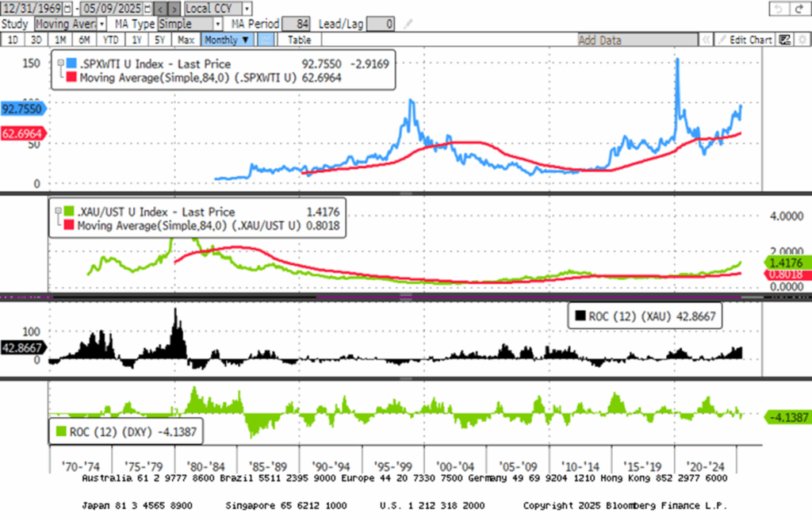Click the green ROC (12) (DXY) swatch

pos(61,431)
